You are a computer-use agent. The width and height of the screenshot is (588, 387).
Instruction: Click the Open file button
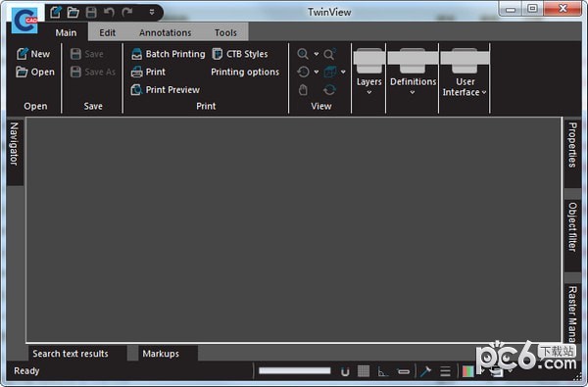click(x=35, y=72)
